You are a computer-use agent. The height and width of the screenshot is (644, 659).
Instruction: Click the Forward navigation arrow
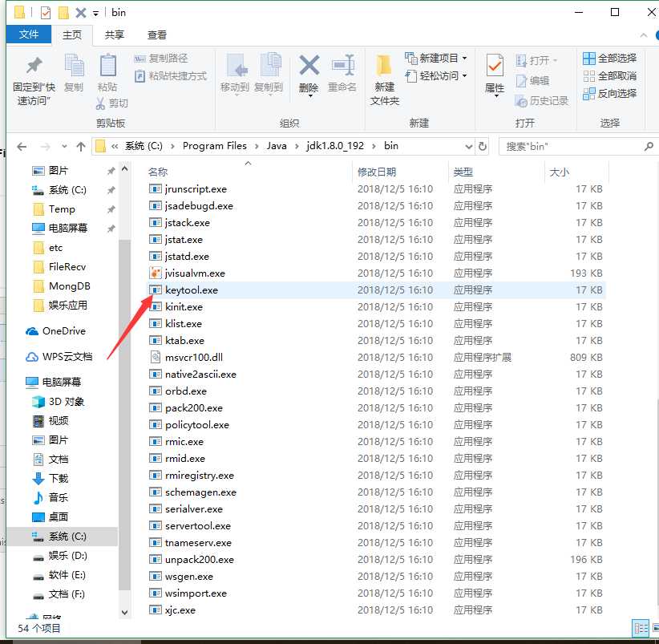click(45, 146)
